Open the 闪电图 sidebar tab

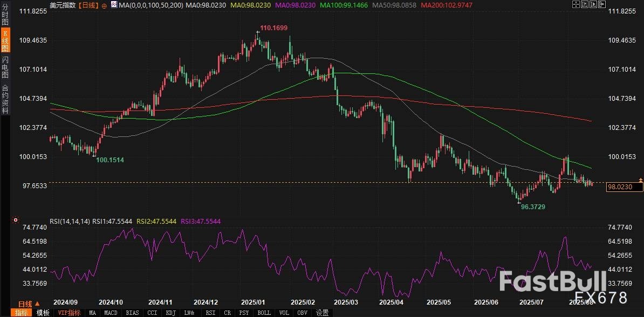pos(5,67)
